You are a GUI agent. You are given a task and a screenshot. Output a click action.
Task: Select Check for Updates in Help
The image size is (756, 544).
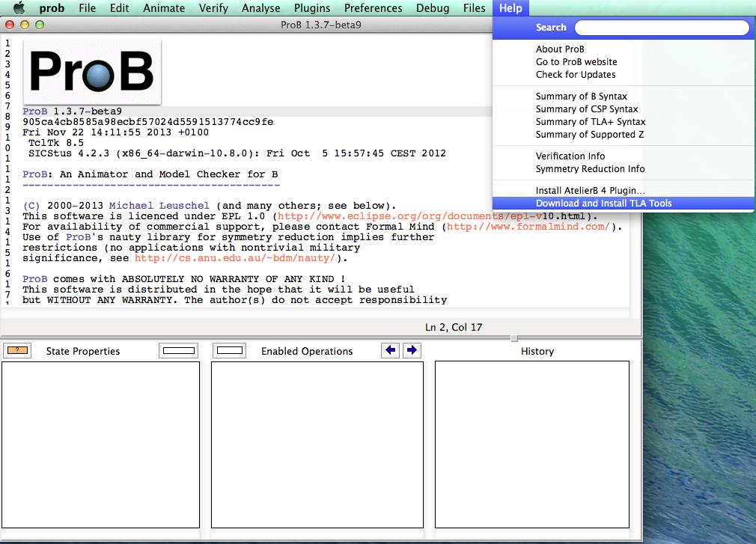[576, 75]
